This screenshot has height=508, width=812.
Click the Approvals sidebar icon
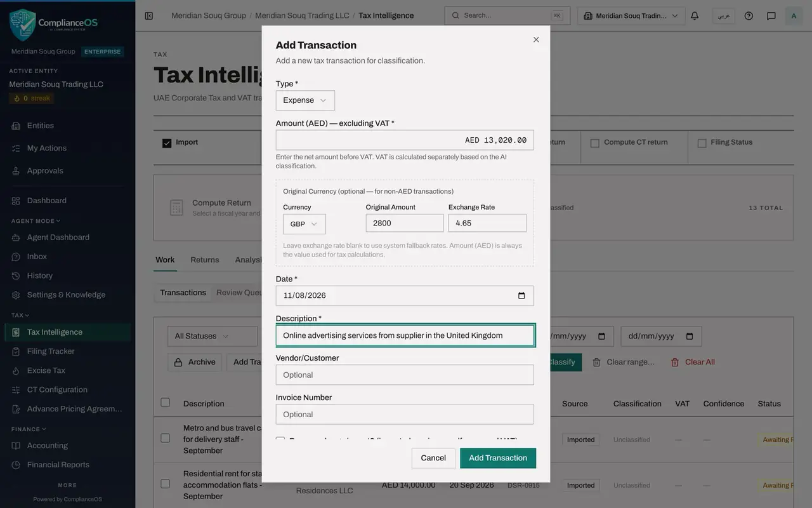[x=16, y=171]
